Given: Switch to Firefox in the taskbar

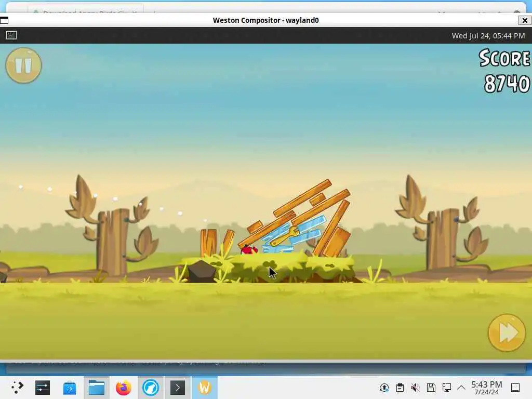Looking at the screenshot, I should 124,388.
